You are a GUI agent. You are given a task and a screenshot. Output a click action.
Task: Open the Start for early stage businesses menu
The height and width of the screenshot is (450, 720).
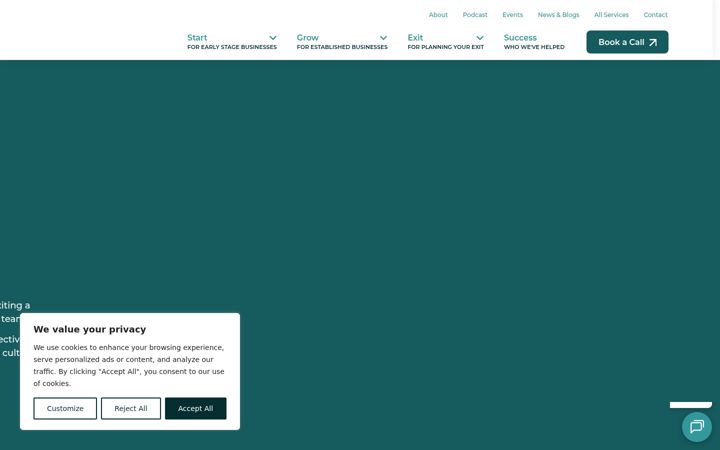tap(232, 42)
